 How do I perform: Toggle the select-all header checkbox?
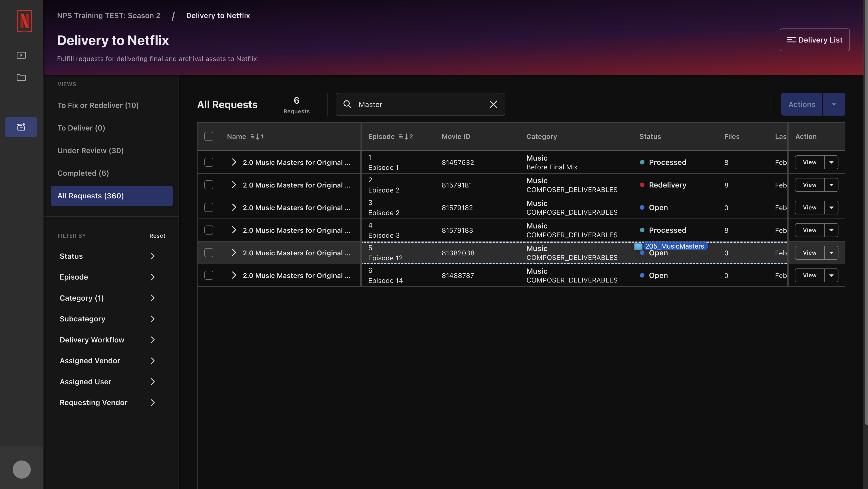(x=209, y=136)
